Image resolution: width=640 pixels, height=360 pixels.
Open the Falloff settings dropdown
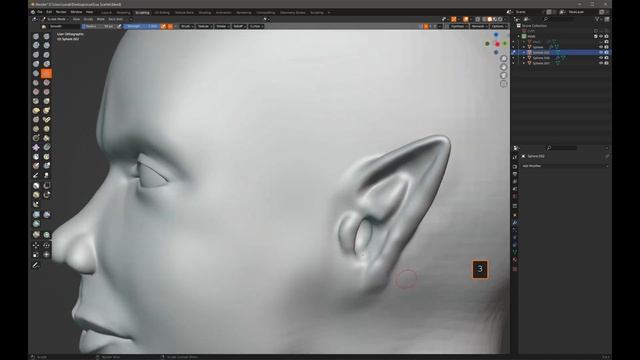pyautogui.click(x=239, y=26)
